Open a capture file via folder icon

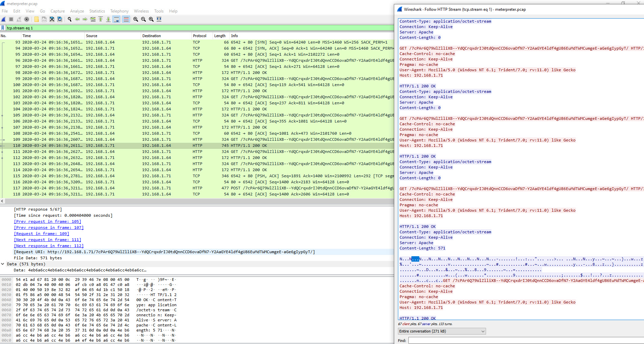36,19
